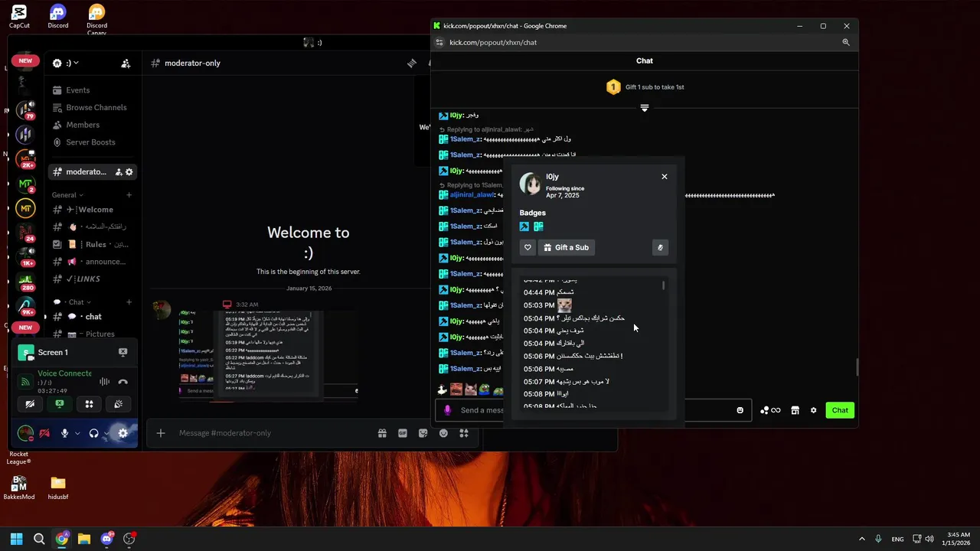Viewport: 980px width, 551px height.
Task: Click the l0jy avatar in user card
Action: pos(530,184)
